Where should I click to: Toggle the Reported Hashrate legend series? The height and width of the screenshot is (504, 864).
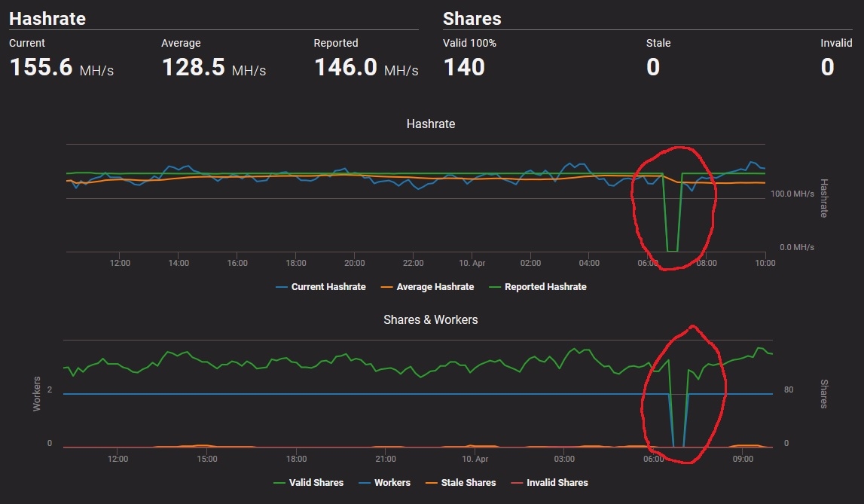pos(538,287)
